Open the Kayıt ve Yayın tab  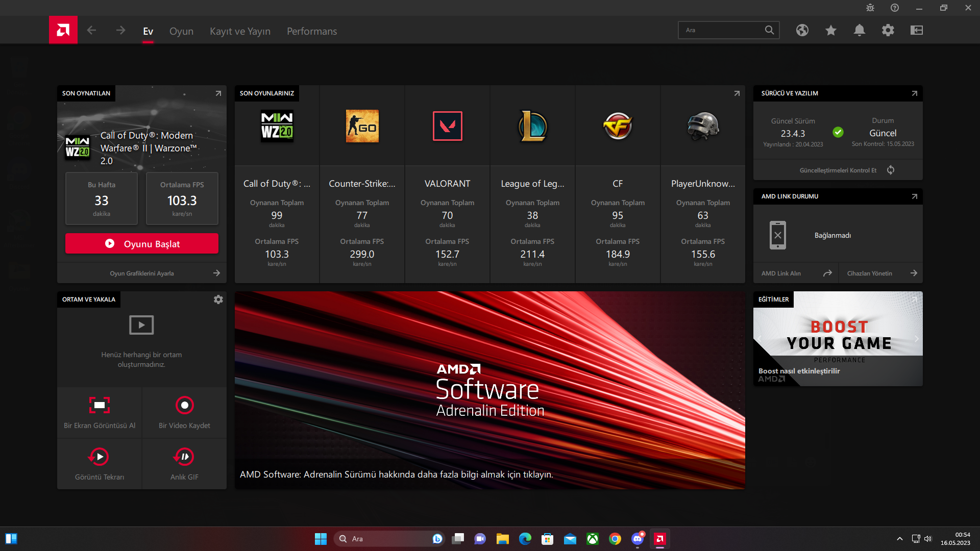pyautogui.click(x=240, y=31)
